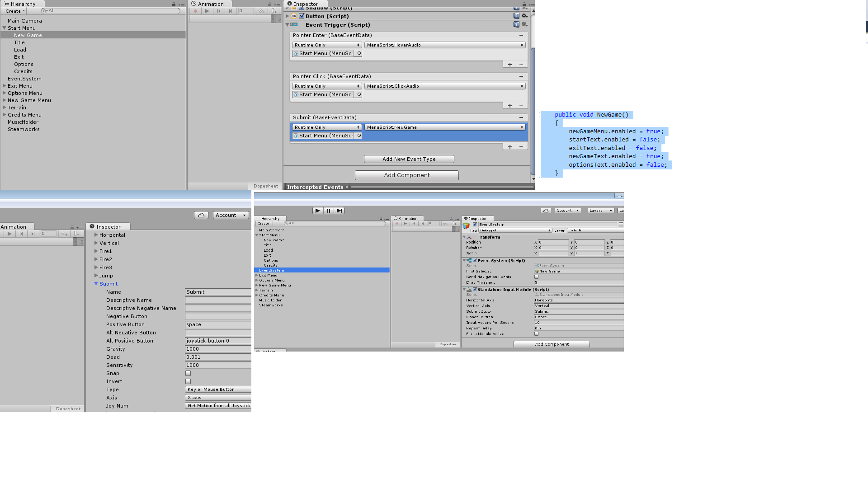Viewport: 868px width, 488px height.
Task: Open gear settings for Button (Script) component
Action: pos(524,16)
